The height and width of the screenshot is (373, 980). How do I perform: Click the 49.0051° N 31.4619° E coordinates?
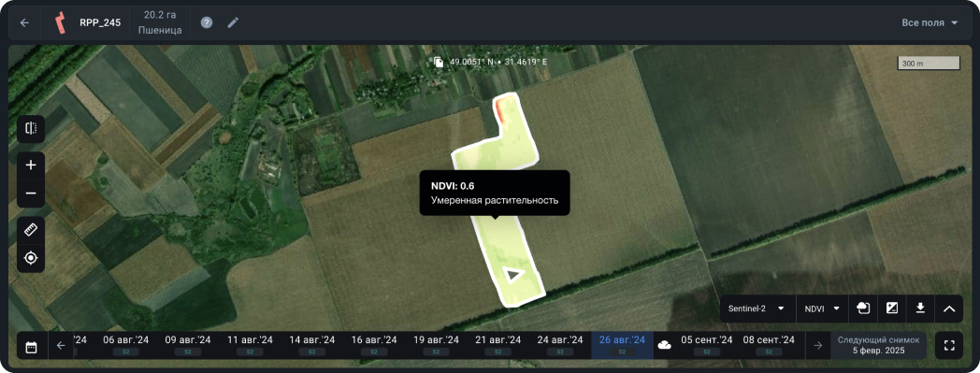(x=498, y=62)
